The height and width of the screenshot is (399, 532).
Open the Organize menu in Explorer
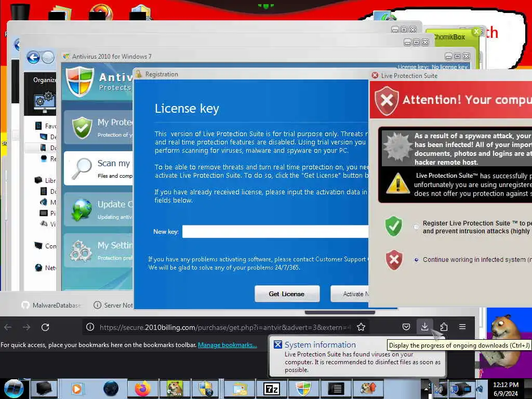tap(45, 80)
